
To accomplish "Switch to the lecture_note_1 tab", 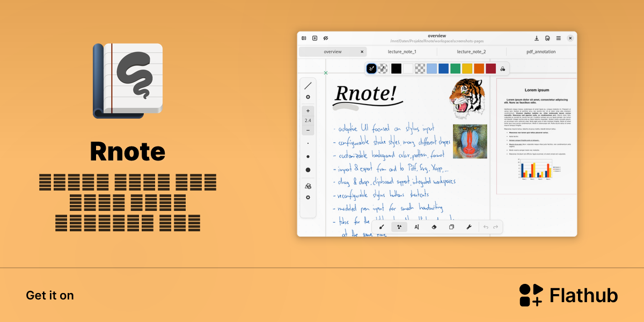I will pyautogui.click(x=402, y=52).
